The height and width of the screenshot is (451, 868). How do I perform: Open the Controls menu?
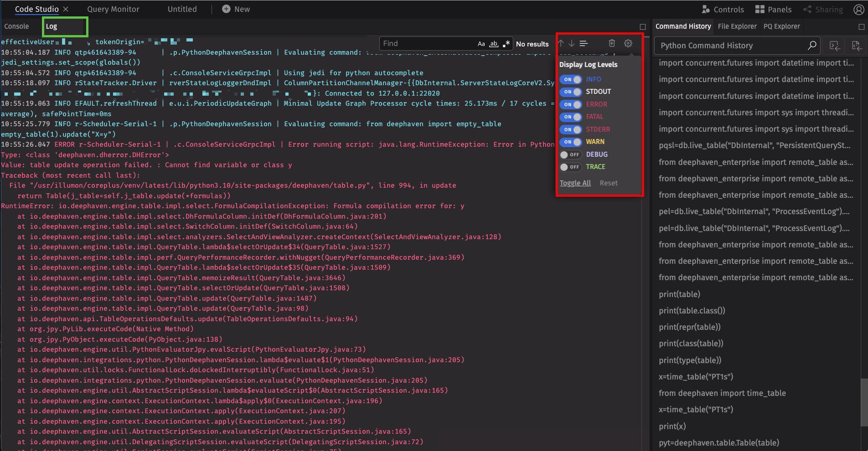pyautogui.click(x=723, y=10)
